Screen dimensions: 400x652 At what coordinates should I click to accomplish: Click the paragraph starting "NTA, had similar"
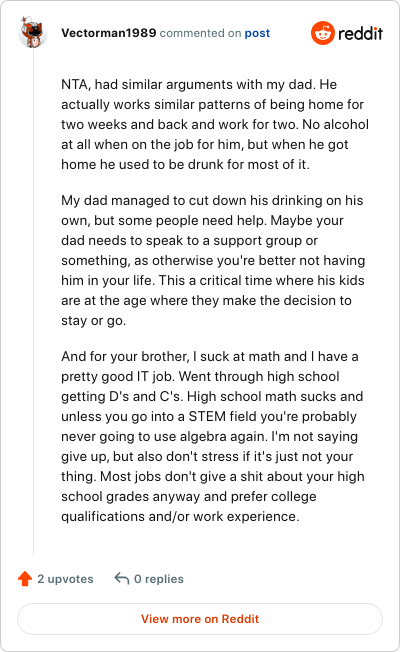click(215, 124)
